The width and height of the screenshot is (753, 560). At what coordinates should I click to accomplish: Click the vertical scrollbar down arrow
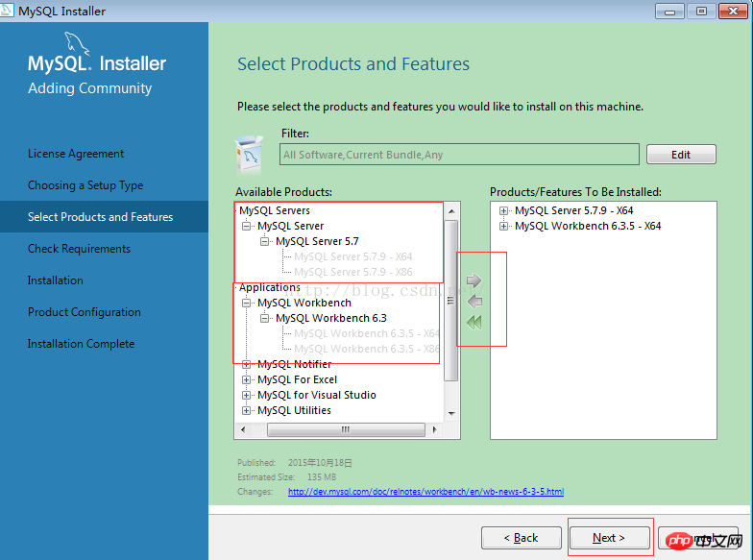click(451, 413)
